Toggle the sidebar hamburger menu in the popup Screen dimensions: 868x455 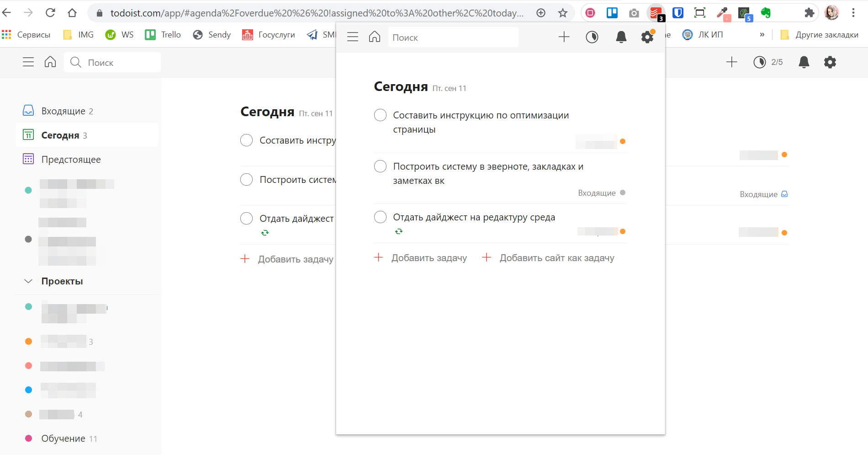tap(353, 37)
